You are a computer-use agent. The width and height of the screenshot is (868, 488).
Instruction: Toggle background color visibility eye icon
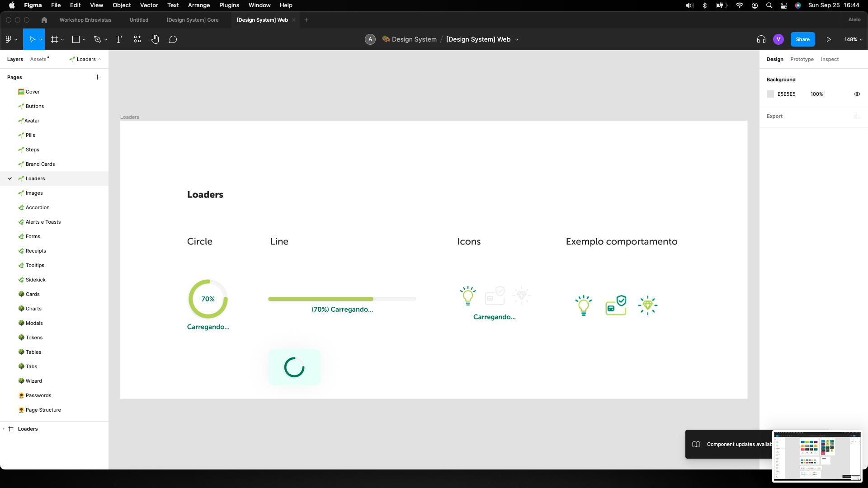[x=857, y=94]
